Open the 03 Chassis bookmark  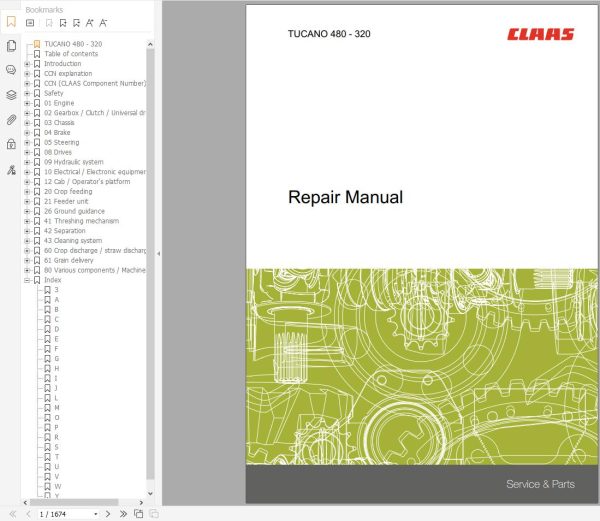coord(59,123)
